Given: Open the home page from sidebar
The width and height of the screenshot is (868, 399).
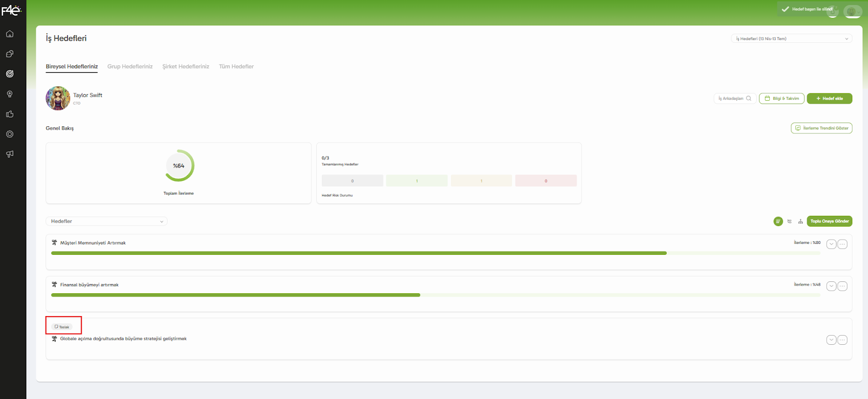Looking at the screenshot, I should [10, 34].
